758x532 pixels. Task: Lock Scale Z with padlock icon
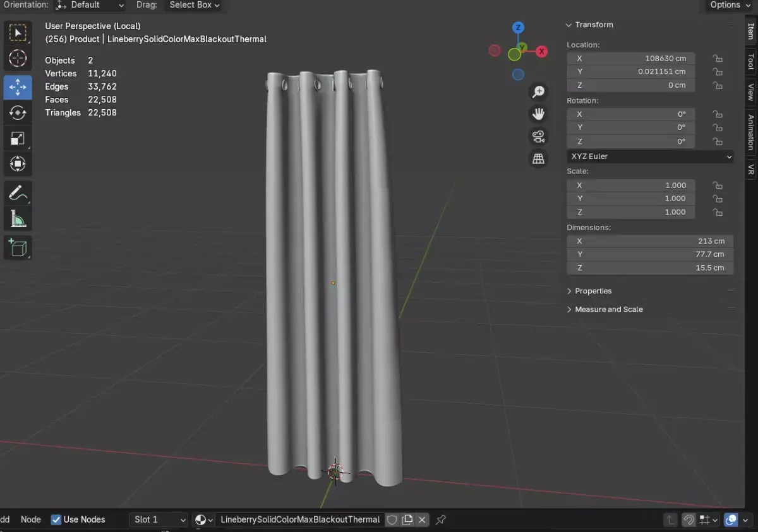coord(718,212)
